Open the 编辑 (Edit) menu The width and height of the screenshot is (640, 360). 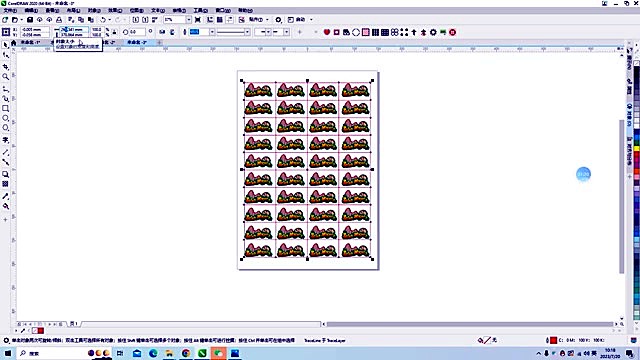click(x=31, y=10)
